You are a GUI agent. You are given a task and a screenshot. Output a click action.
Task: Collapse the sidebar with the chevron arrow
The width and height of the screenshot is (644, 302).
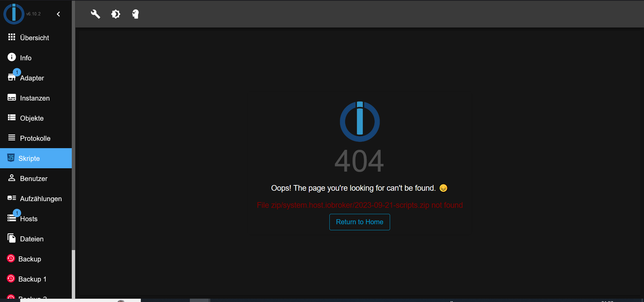(58, 14)
